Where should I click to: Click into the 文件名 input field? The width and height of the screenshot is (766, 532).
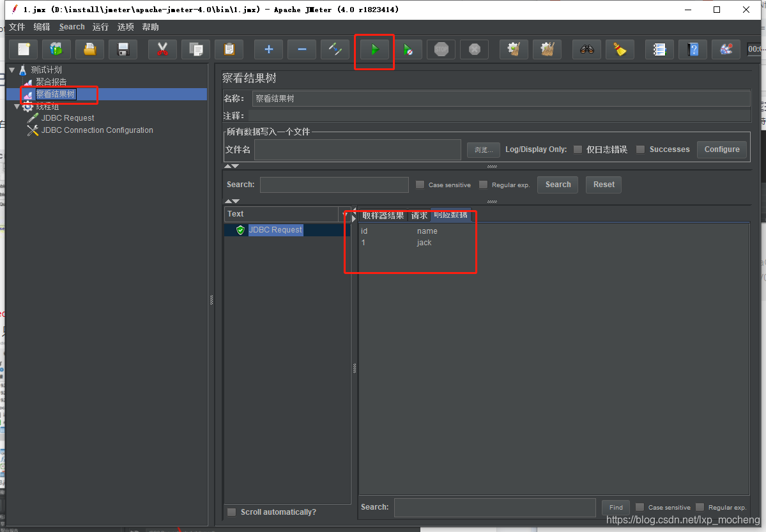[x=358, y=149]
